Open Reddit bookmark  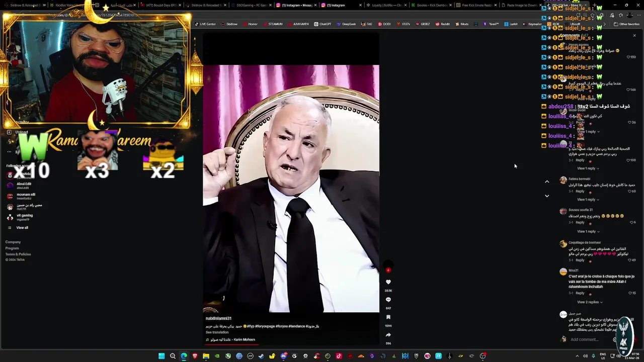coord(442,24)
